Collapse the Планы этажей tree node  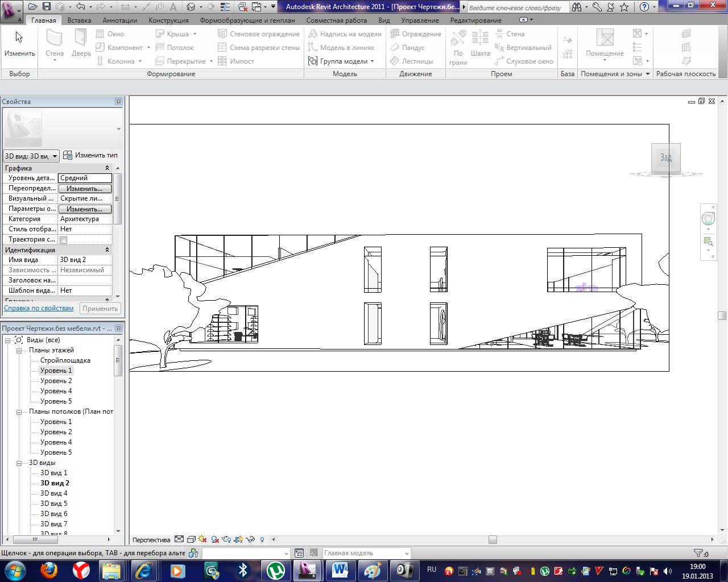coord(19,351)
